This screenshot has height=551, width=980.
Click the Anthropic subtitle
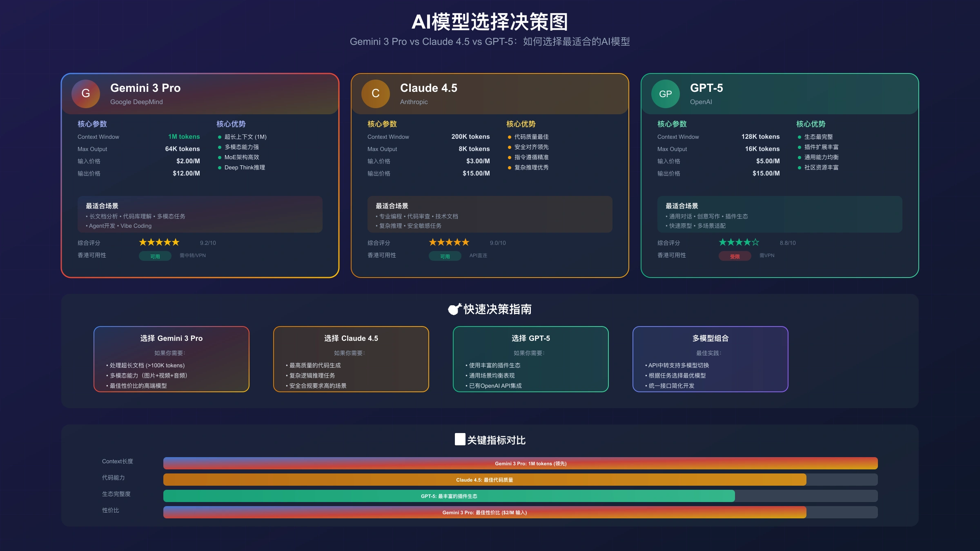click(x=414, y=102)
